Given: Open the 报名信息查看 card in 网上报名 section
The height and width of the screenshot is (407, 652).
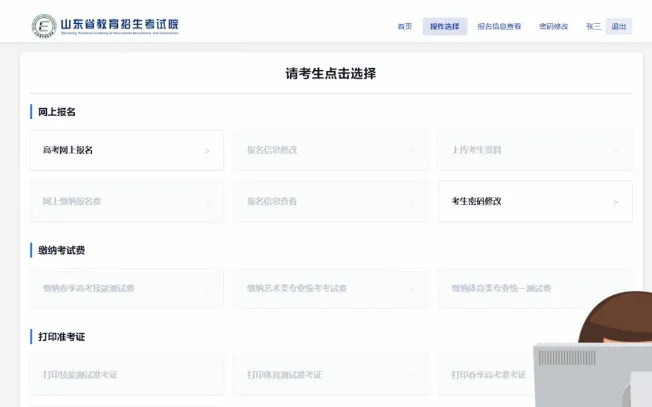Looking at the screenshot, I should (x=331, y=201).
